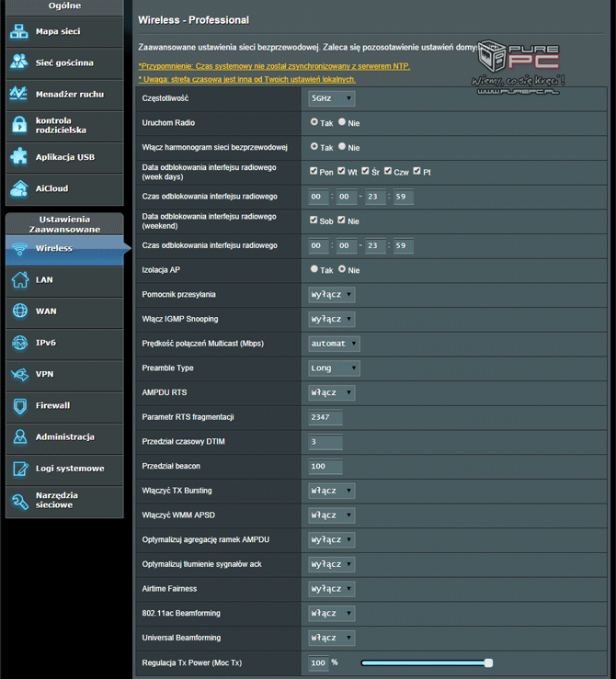Uncheck the Pt weekday checkbox
Image resolution: width=616 pixels, height=679 pixels.
click(416, 171)
